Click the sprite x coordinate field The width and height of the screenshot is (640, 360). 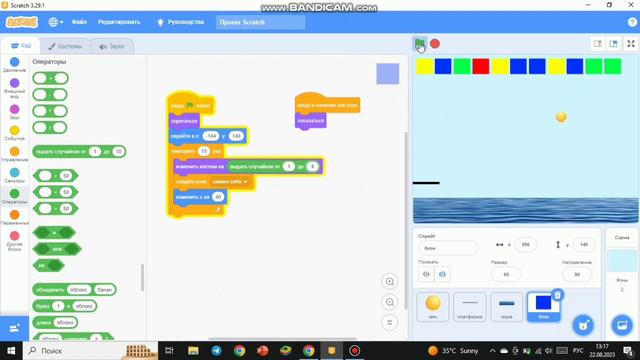(x=525, y=244)
